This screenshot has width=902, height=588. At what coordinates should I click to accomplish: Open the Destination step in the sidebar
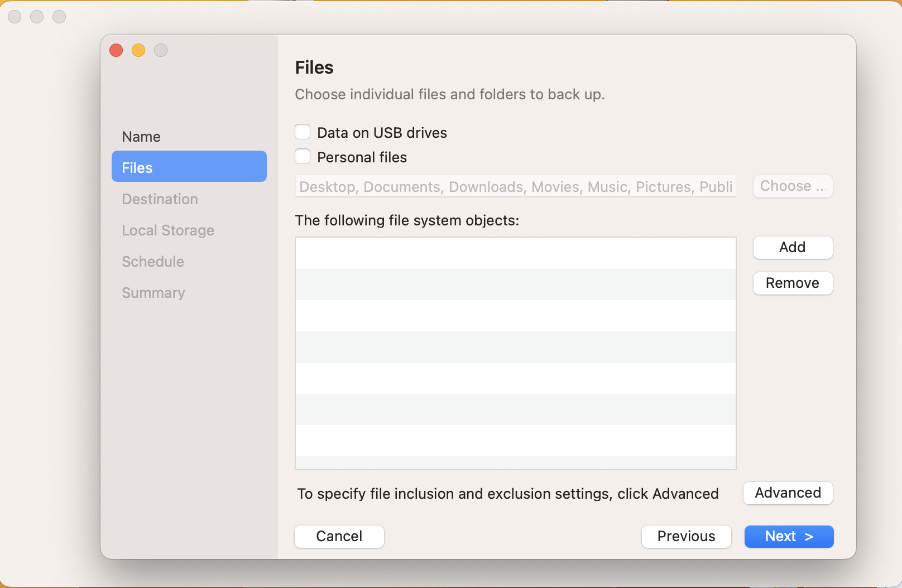point(160,199)
